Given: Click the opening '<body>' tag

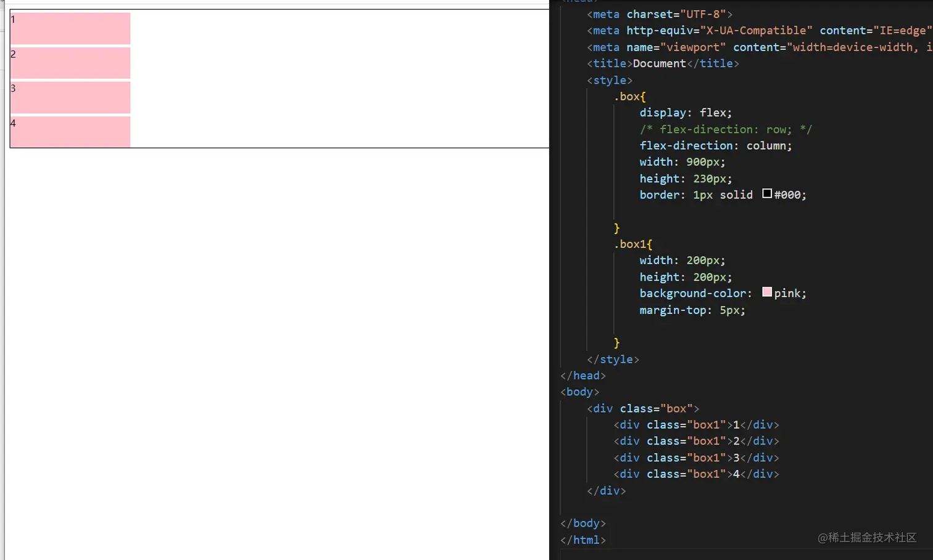Looking at the screenshot, I should tap(579, 392).
